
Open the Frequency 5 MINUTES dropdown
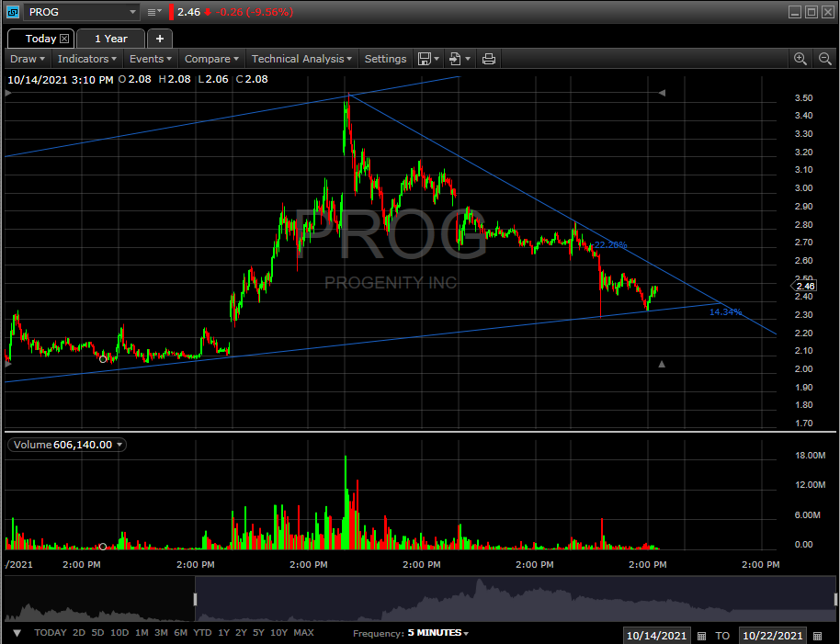click(x=438, y=633)
